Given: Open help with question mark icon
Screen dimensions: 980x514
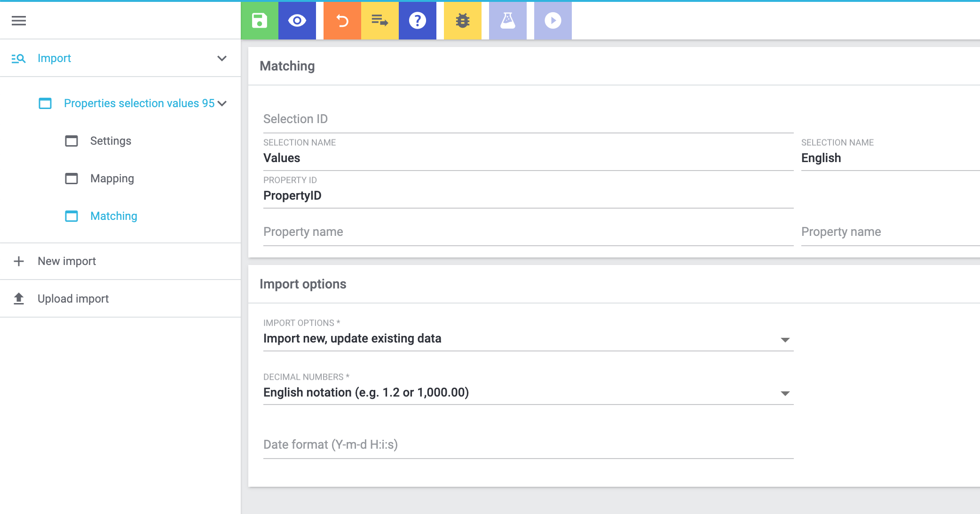Looking at the screenshot, I should click(417, 21).
